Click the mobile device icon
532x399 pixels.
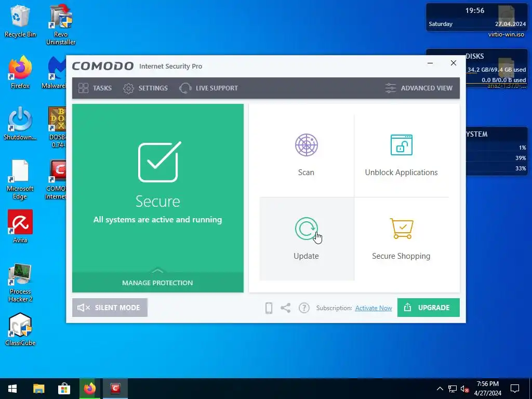click(x=269, y=308)
